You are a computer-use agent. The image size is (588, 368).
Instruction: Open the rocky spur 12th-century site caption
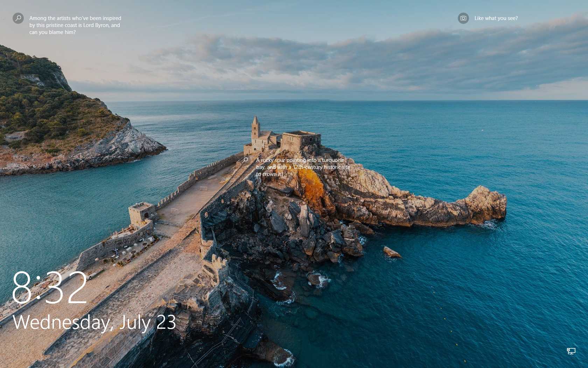303,167
